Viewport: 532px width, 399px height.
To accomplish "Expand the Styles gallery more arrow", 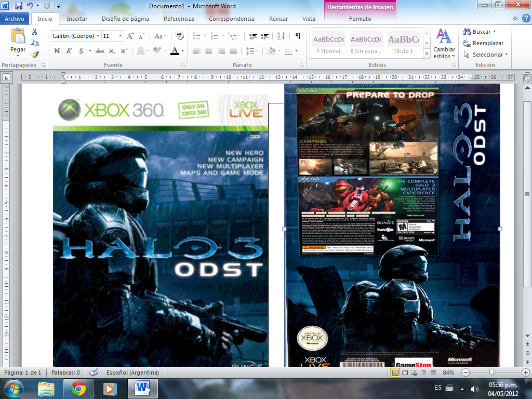I will tap(427, 54).
